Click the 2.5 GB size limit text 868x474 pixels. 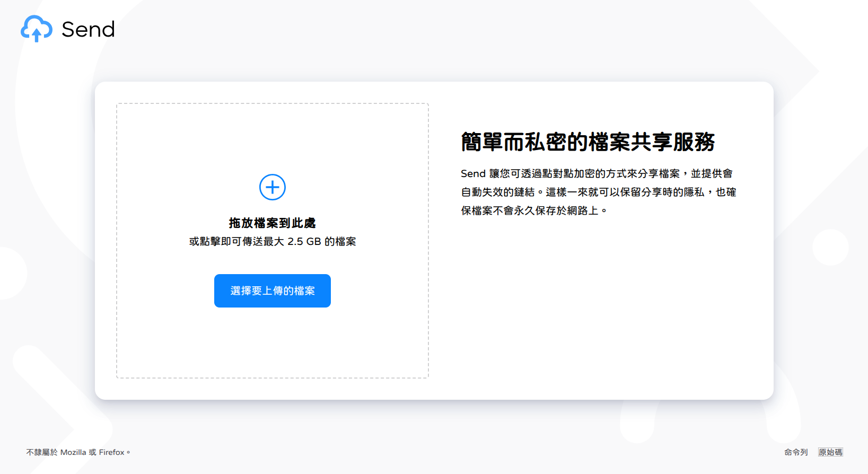(x=304, y=242)
